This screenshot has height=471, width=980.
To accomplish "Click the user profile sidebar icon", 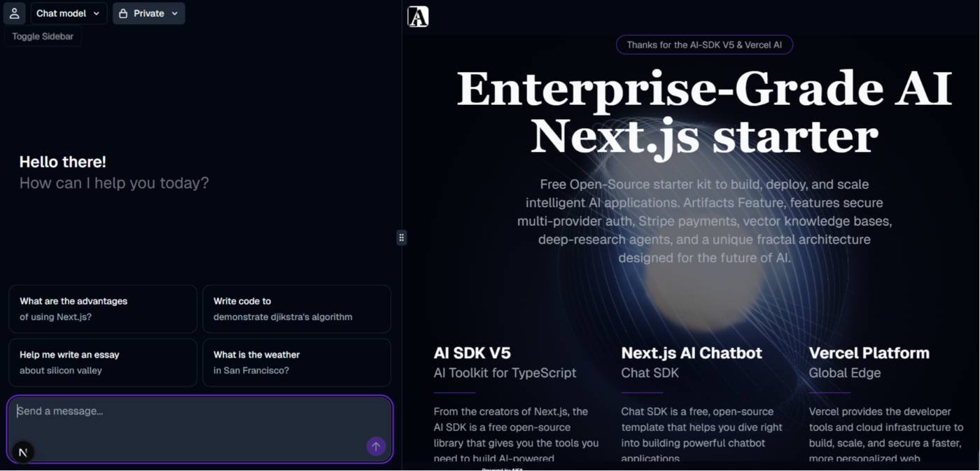I will click(14, 13).
